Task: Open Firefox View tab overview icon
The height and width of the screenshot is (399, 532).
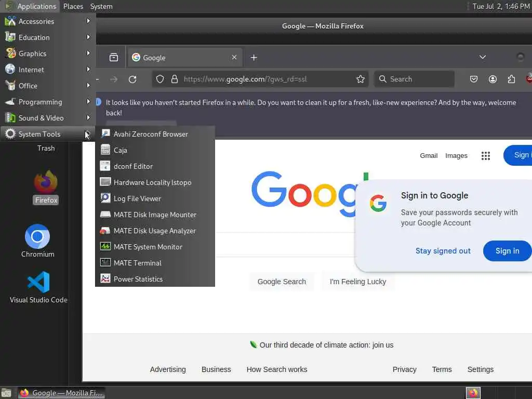Action: coord(114,57)
